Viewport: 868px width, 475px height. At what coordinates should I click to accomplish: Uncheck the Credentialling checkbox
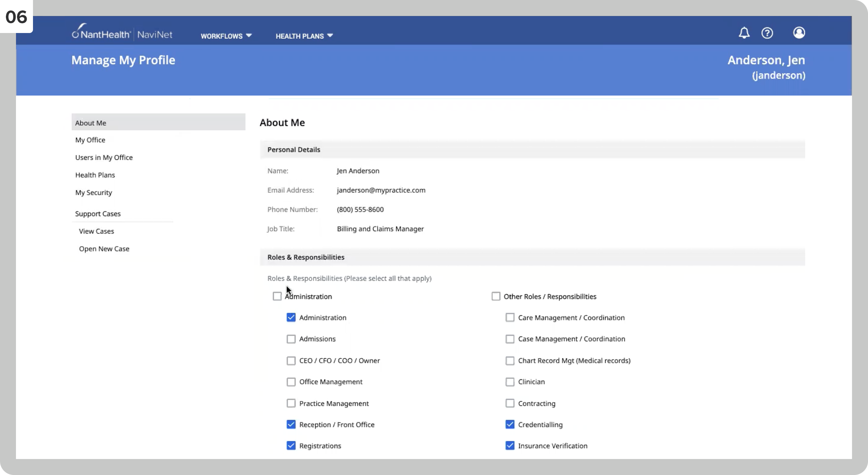coord(510,424)
